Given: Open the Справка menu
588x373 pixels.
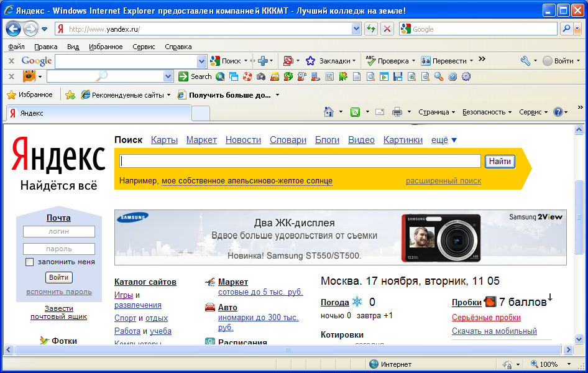Looking at the screenshot, I should (178, 47).
